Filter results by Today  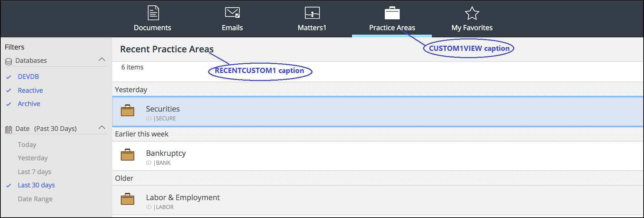click(x=27, y=145)
